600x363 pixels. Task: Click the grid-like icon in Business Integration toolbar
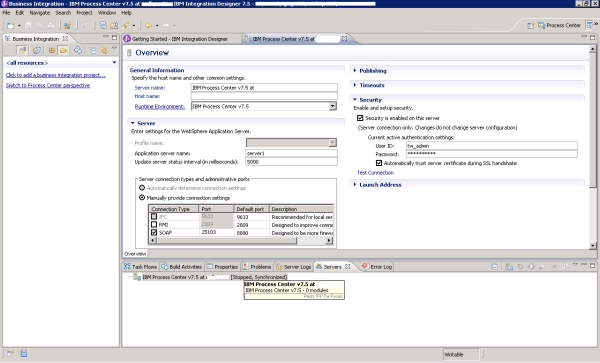(51, 50)
